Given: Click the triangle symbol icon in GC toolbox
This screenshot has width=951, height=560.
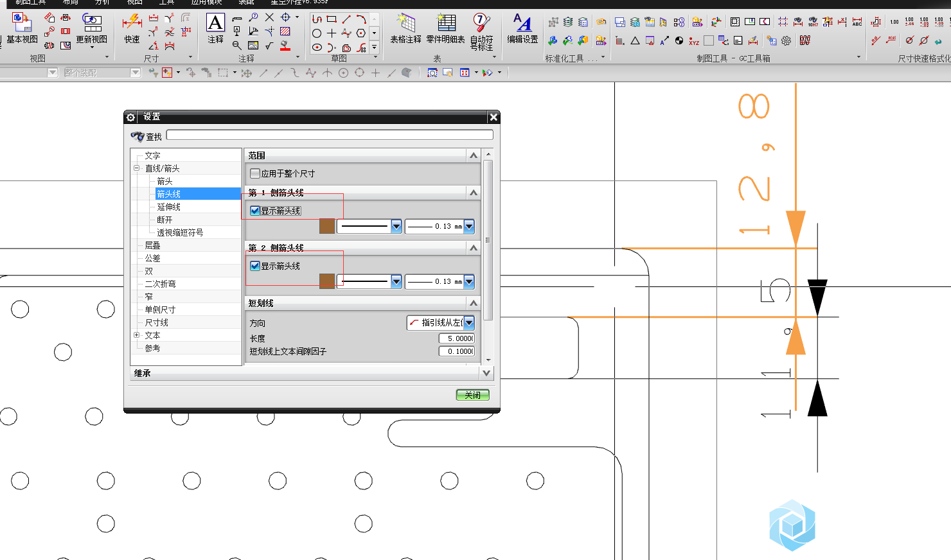Looking at the screenshot, I should point(635,41).
